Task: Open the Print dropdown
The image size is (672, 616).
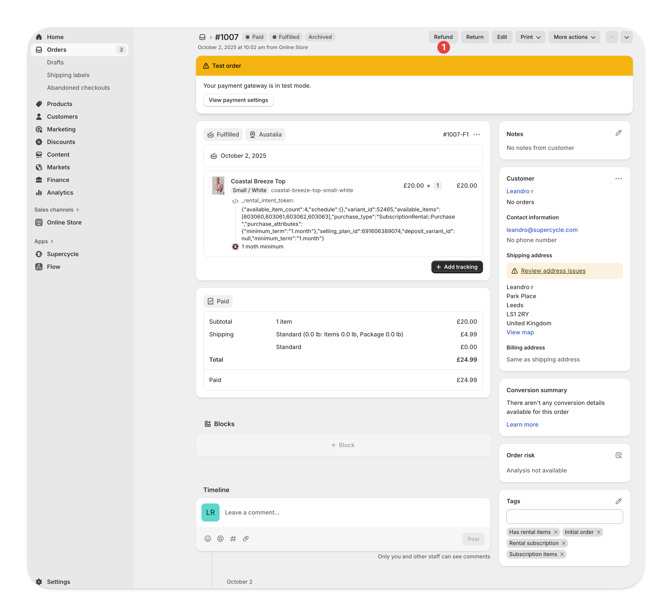Action: pyautogui.click(x=530, y=37)
